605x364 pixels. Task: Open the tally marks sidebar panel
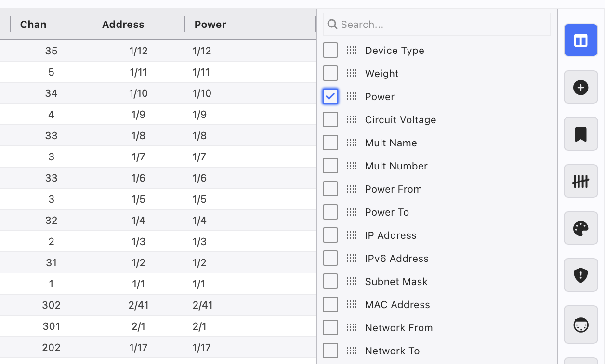(x=580, y=181)
